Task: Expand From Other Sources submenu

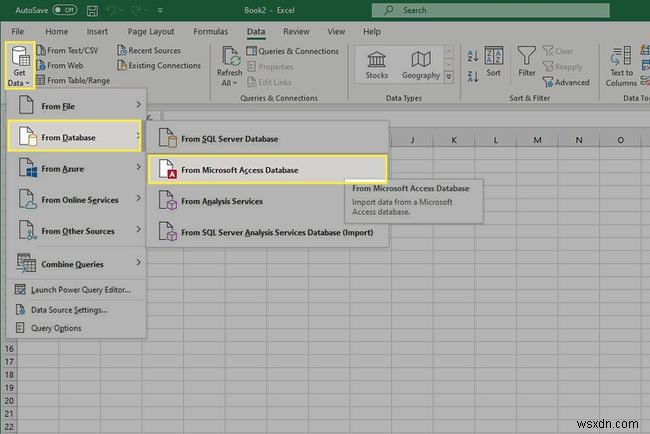Action: coord(76,230)
